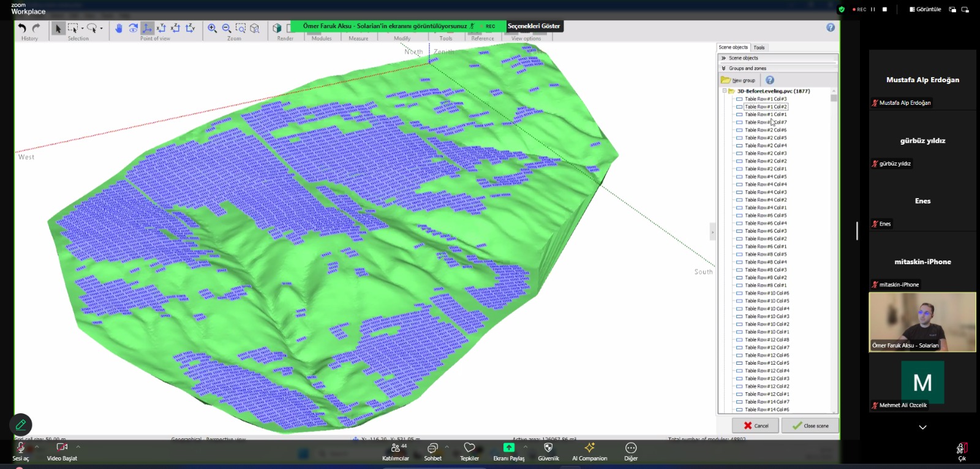Collapse the Groups and zones section
The image size is (980, 469).
(x=724, y=69)
